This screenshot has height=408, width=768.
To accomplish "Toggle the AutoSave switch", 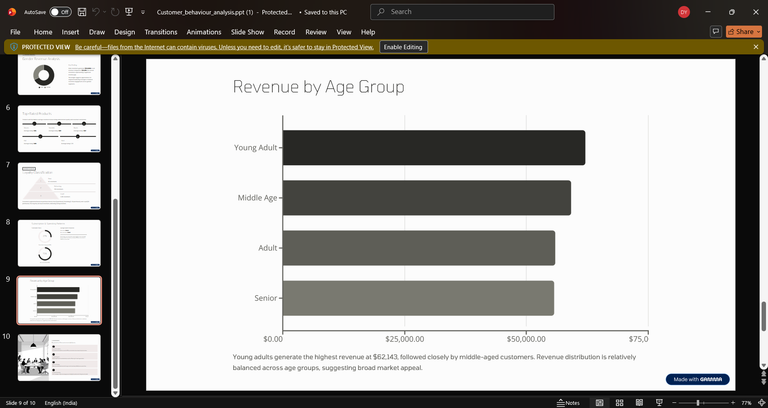I will (60, 12).
